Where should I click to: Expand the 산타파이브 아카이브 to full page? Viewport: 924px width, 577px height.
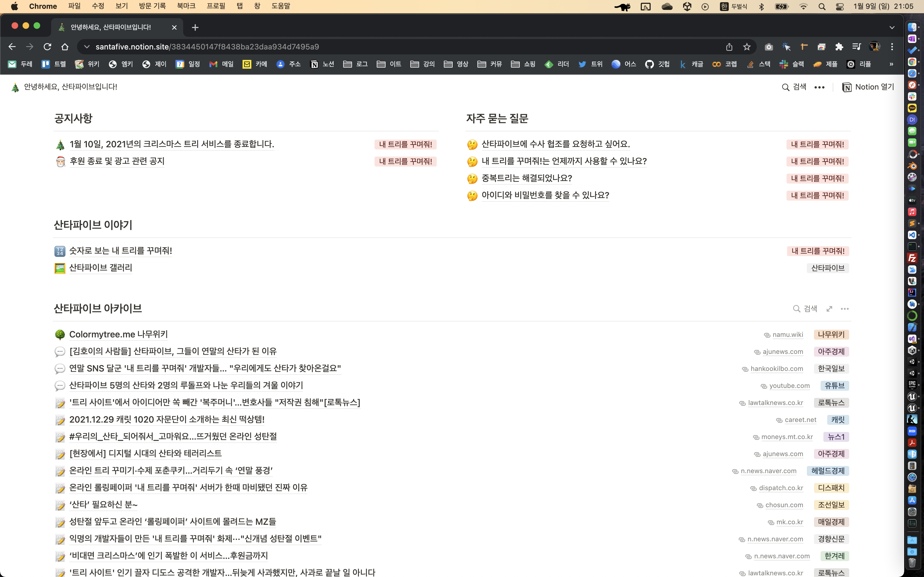[x=829, y=309]
